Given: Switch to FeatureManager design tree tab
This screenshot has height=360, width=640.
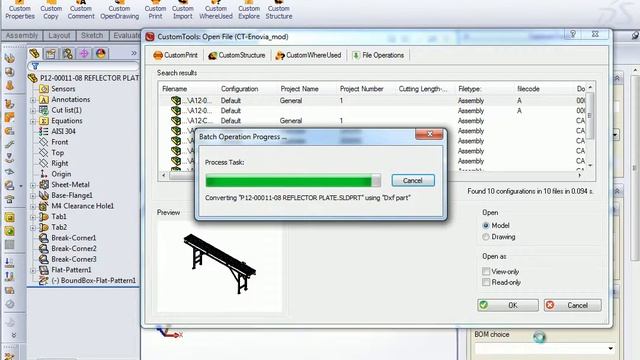Looking at the screenshot, I should (x=35, y=53).
